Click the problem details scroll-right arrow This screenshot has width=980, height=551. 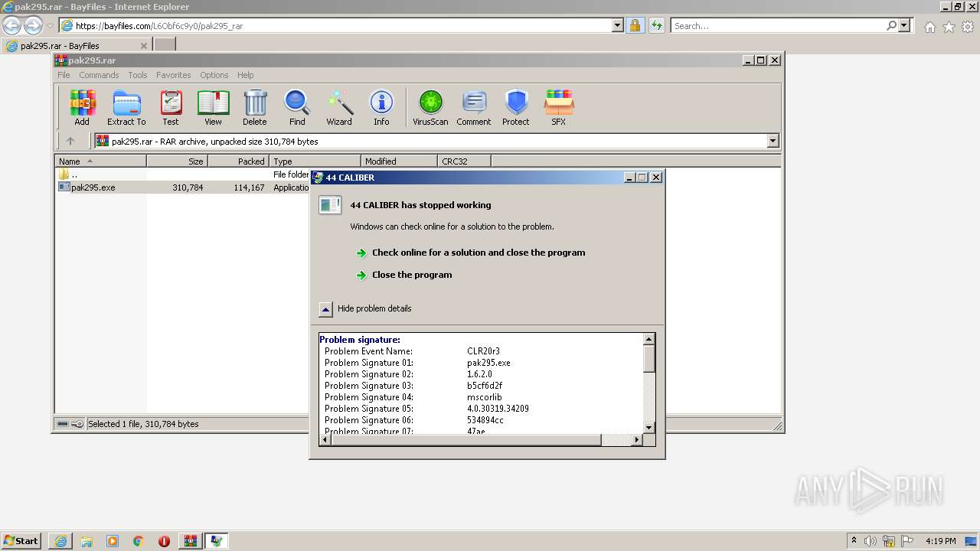(x=636, y=439)
